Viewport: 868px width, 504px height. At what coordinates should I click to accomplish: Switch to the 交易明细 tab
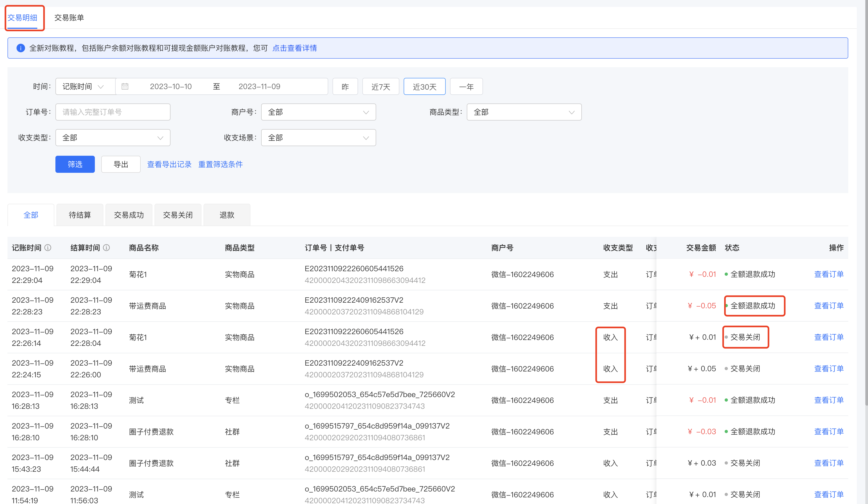(22, 18)
